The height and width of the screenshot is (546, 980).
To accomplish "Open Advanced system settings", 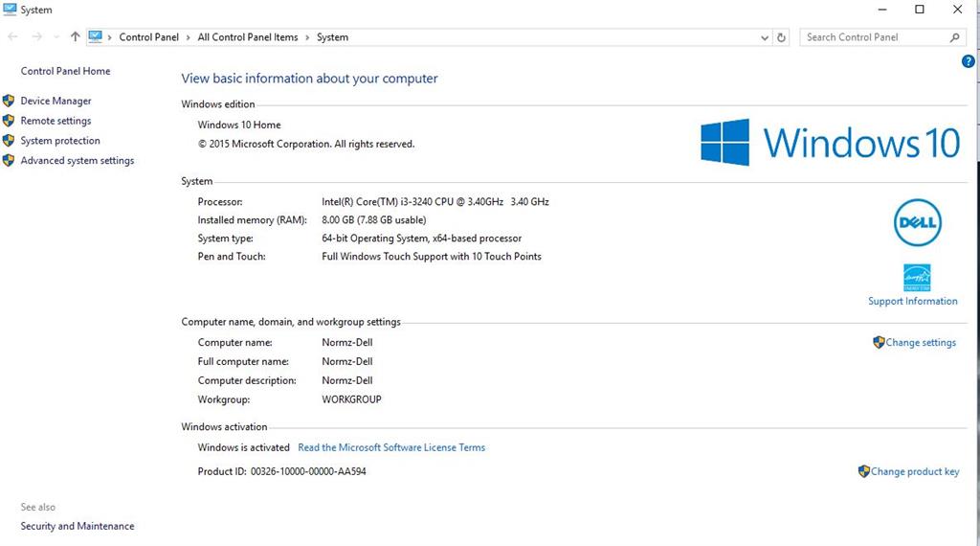I will 77,161.
